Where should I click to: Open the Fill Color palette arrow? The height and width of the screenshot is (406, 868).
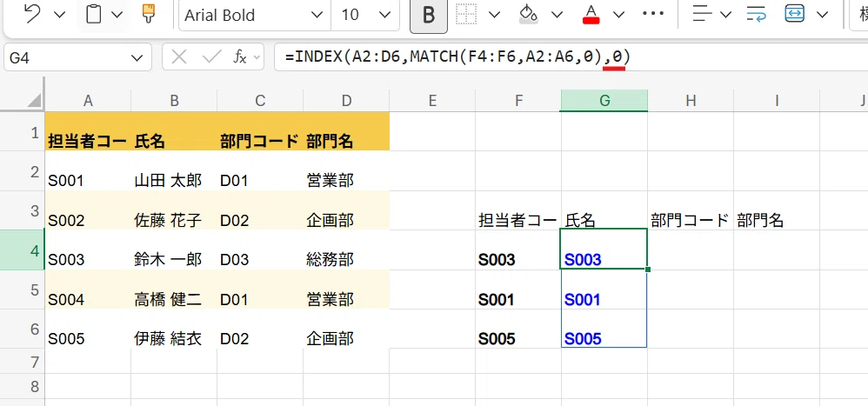point(557,15)
